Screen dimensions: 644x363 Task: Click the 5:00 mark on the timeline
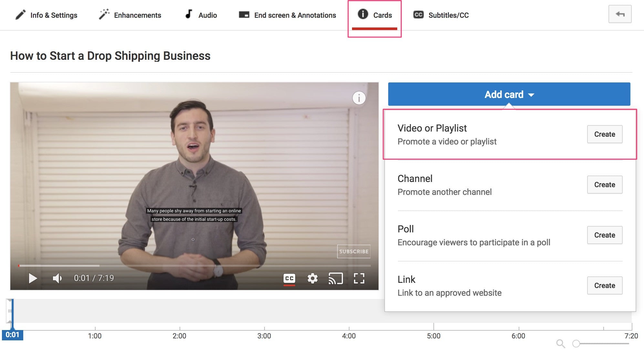pos(433,336)
